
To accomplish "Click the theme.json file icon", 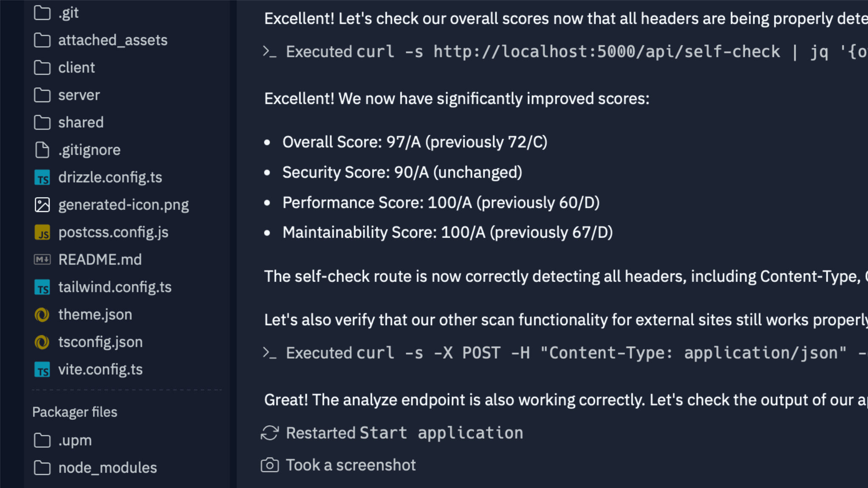I will pos(42,315).
